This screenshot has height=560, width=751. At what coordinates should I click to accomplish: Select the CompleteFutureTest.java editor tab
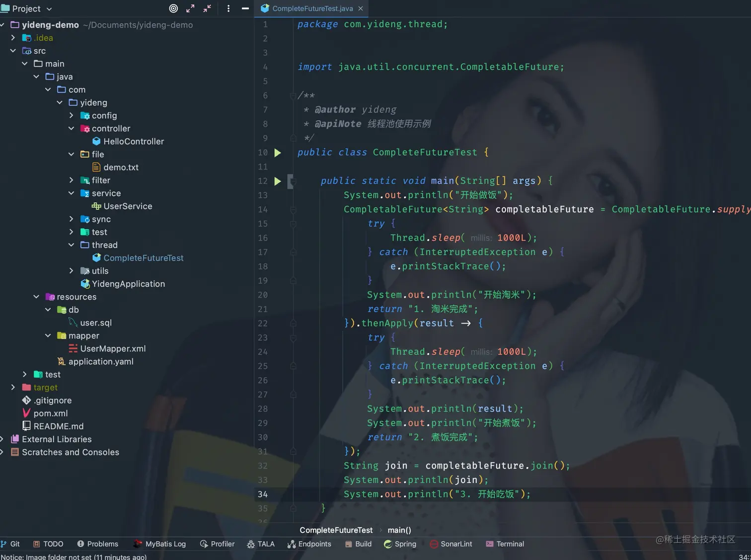click(x=312, y=8)
